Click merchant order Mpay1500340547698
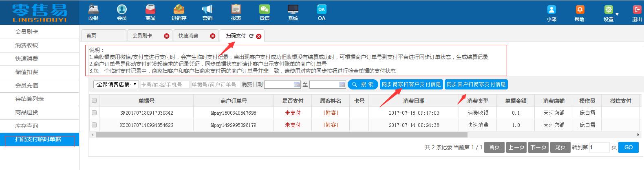Screen dimensions: 644x170 point(234,113)
